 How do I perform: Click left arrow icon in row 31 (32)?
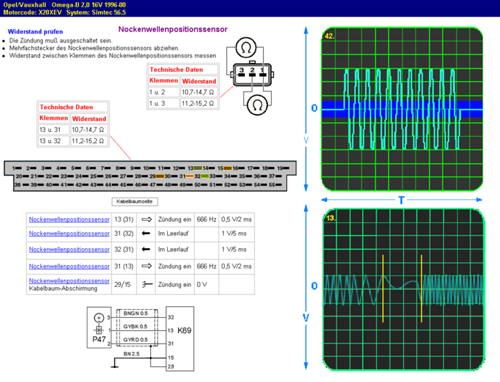pos(146,233)
